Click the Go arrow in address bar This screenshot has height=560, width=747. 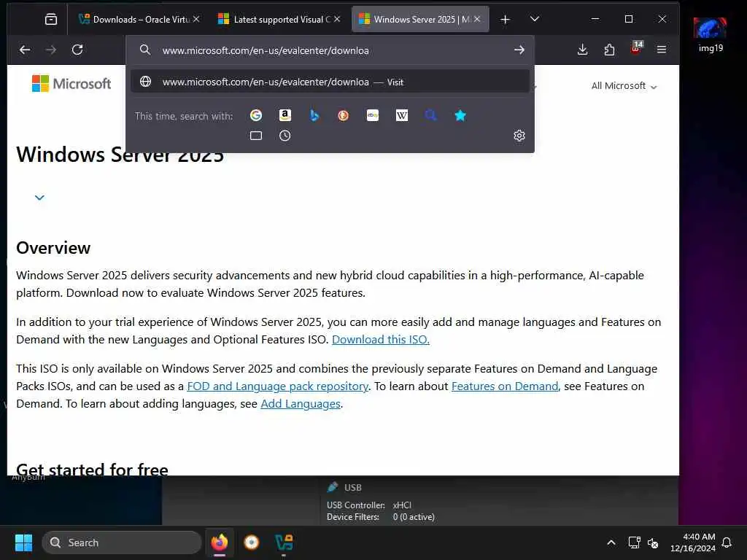click(x=519, y=50)
